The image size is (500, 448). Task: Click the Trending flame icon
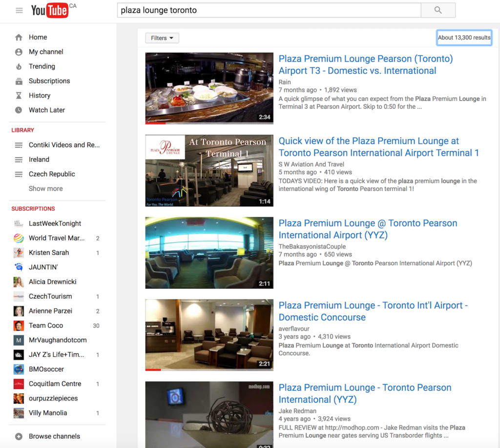pyautogui.click(x=19, y=66)
